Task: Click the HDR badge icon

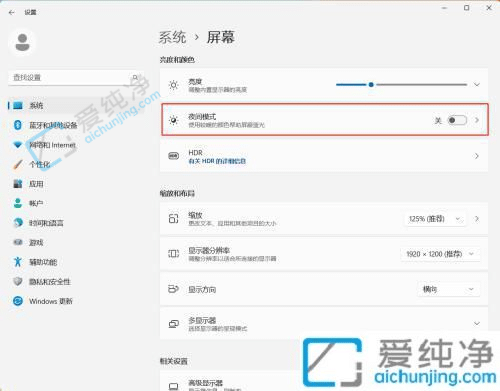Action: [x=174, y=156]
